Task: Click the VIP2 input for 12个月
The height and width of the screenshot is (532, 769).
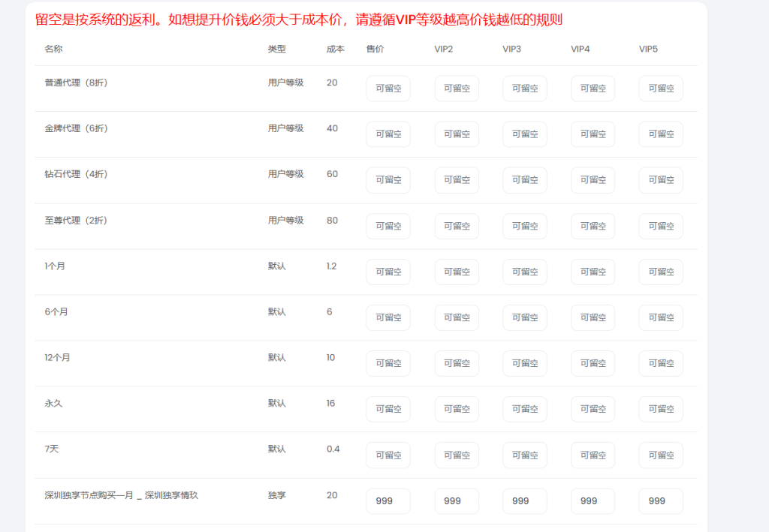Action: [456, 363]
